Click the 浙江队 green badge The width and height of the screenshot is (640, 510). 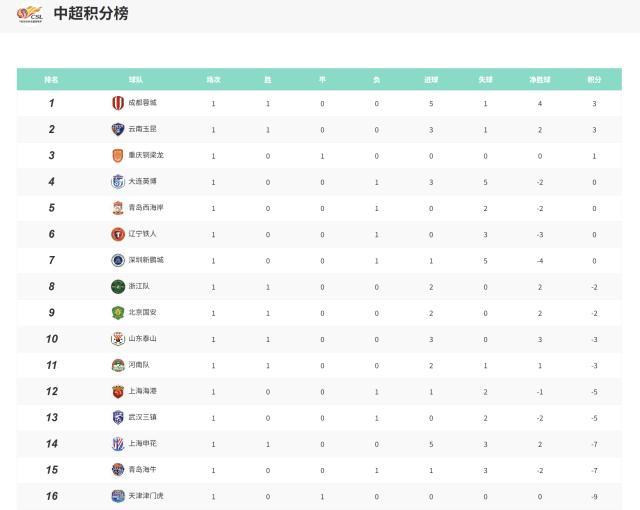118,286
